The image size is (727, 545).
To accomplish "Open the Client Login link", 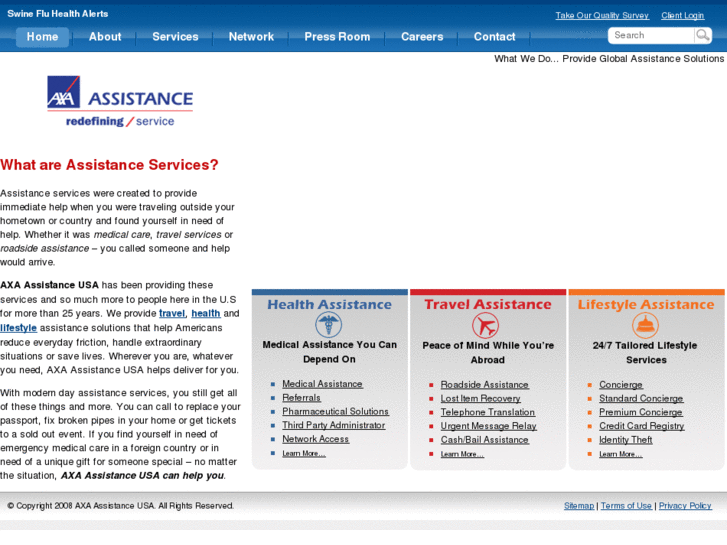I will pos(682,15).
